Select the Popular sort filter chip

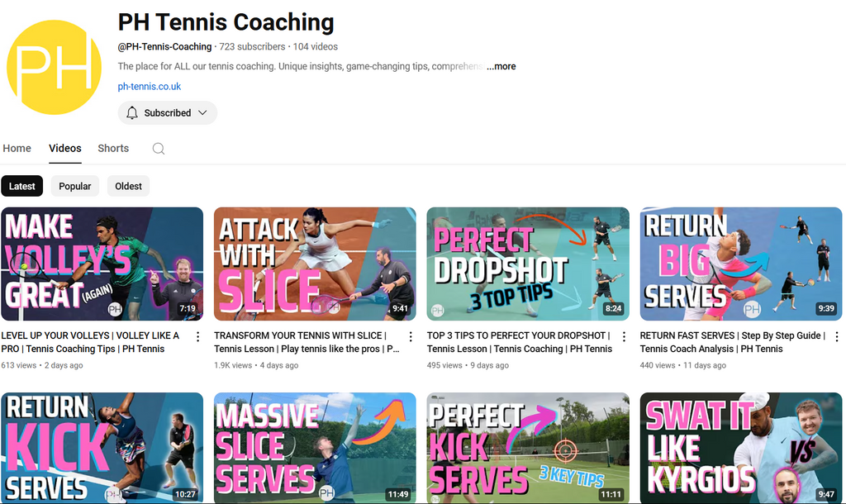click(75, 186)
